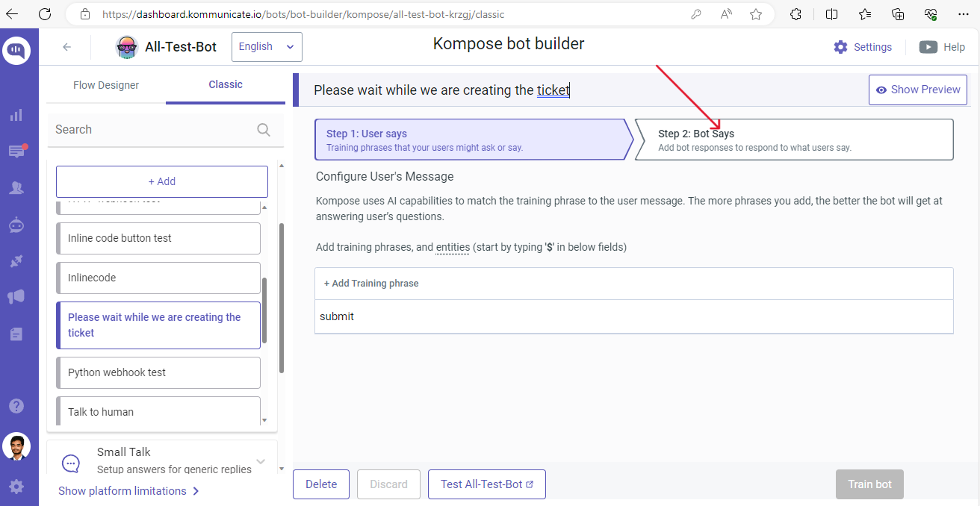This screenshot has height=506, width=980.
Task: Switch to the Flow Designer tab
Action: click(x=105, y=85)
